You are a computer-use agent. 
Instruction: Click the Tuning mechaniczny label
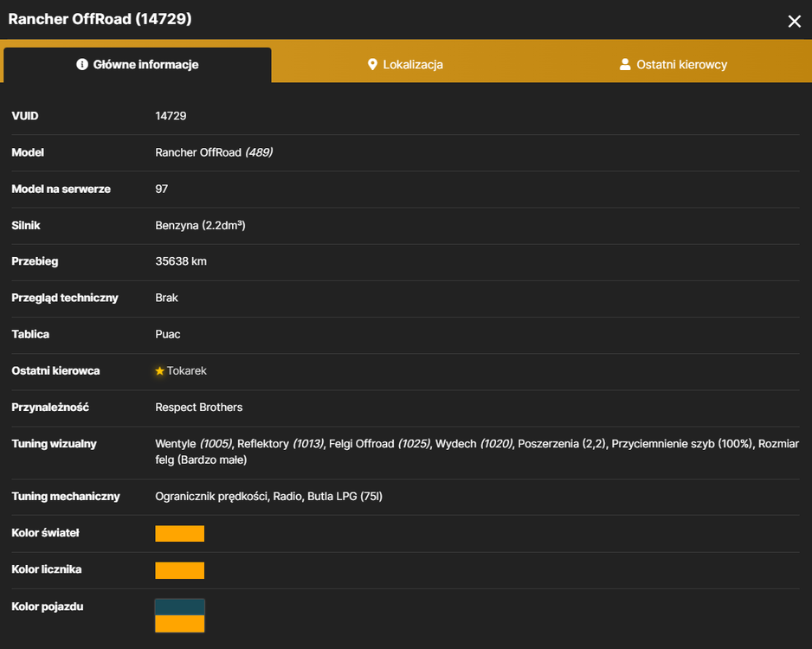point(66,497)
